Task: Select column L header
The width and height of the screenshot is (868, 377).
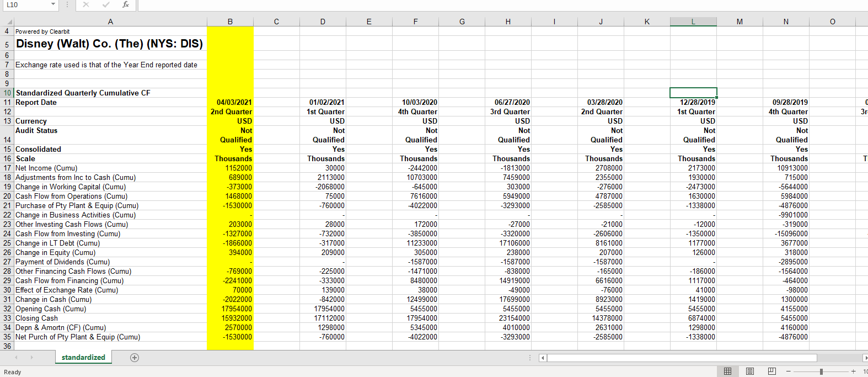Action: 693,22
